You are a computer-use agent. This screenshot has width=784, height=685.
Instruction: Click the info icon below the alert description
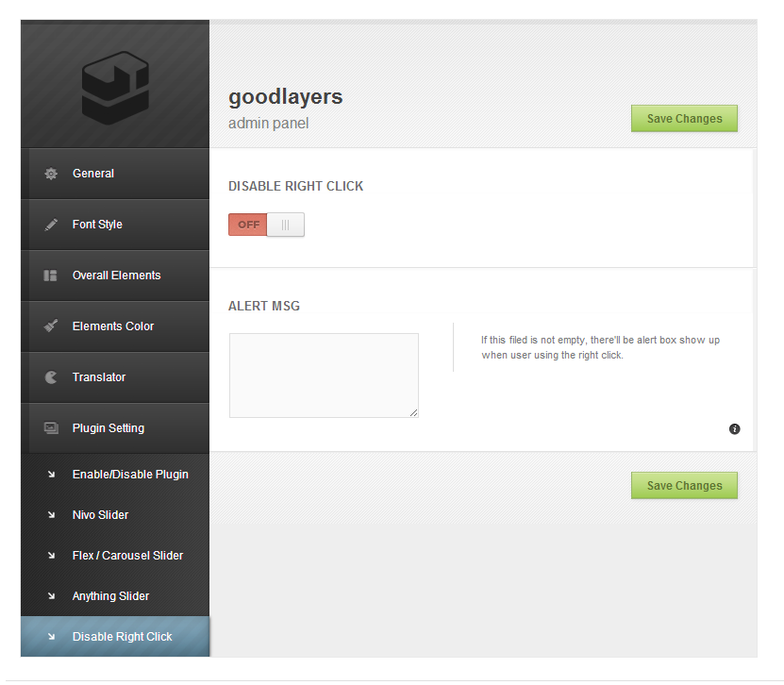[x=734, y=429]
